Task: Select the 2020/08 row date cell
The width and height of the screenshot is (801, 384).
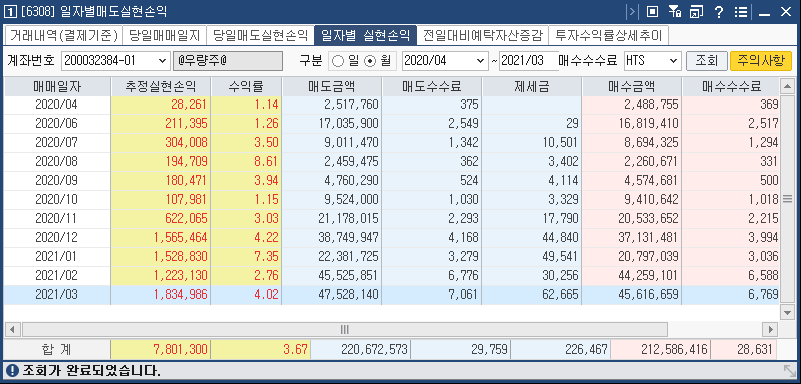Action: point(58,162)
